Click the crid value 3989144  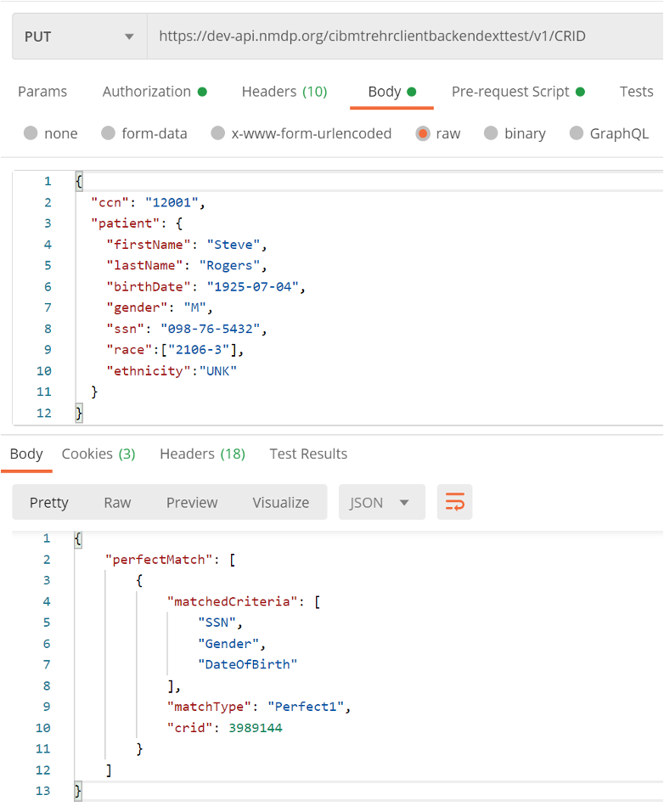pyautogui.click(x=256, y=728)
